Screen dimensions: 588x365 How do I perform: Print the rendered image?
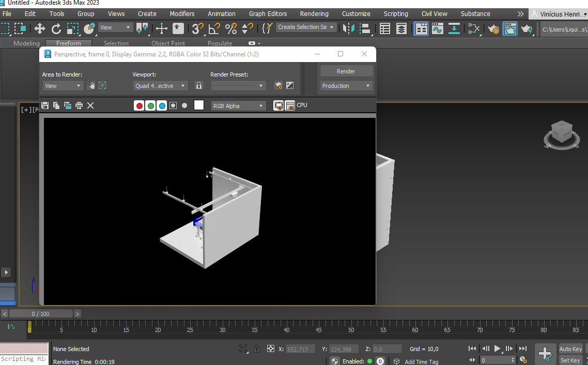(x=79, y=105)
